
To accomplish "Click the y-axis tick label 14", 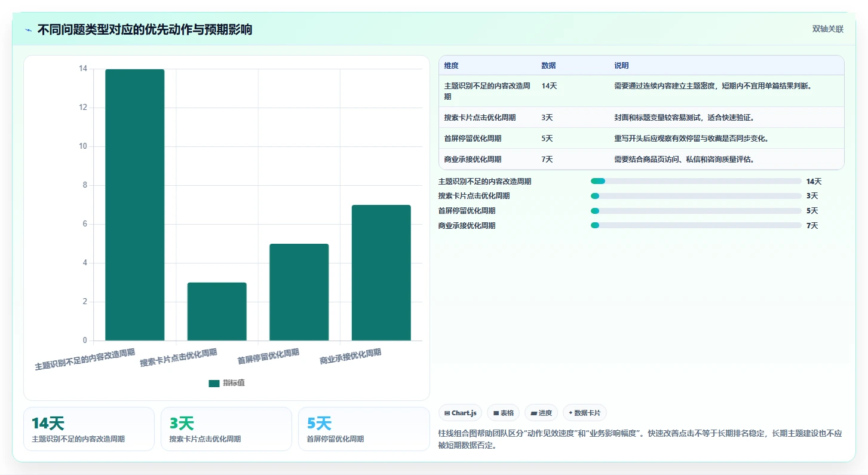I will tap(83, 69).
